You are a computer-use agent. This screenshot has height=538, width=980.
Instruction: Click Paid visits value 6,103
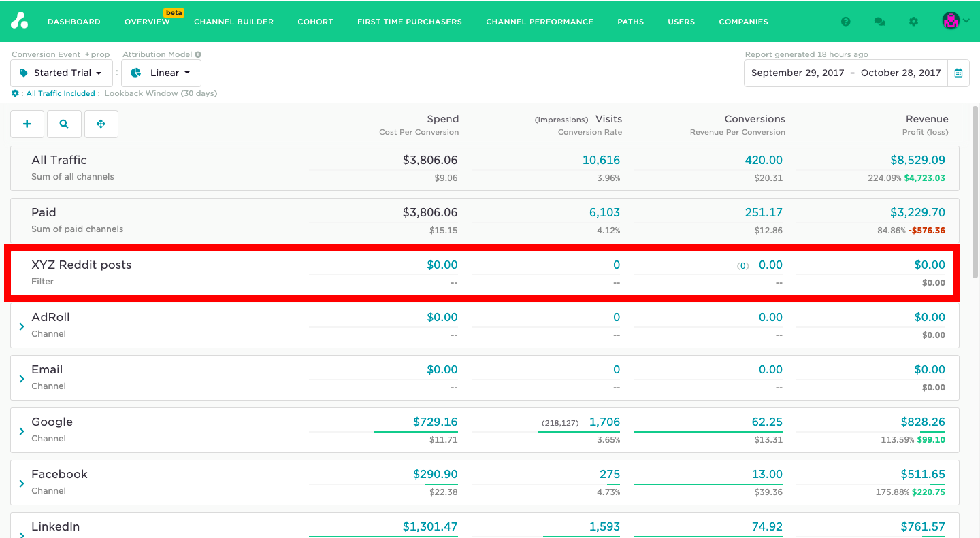604,212
